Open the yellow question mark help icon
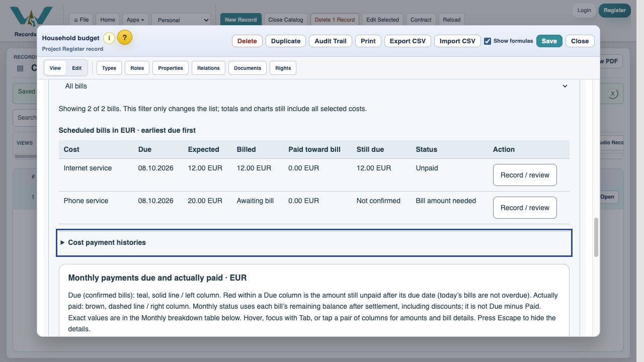 [x=125, y=37]
